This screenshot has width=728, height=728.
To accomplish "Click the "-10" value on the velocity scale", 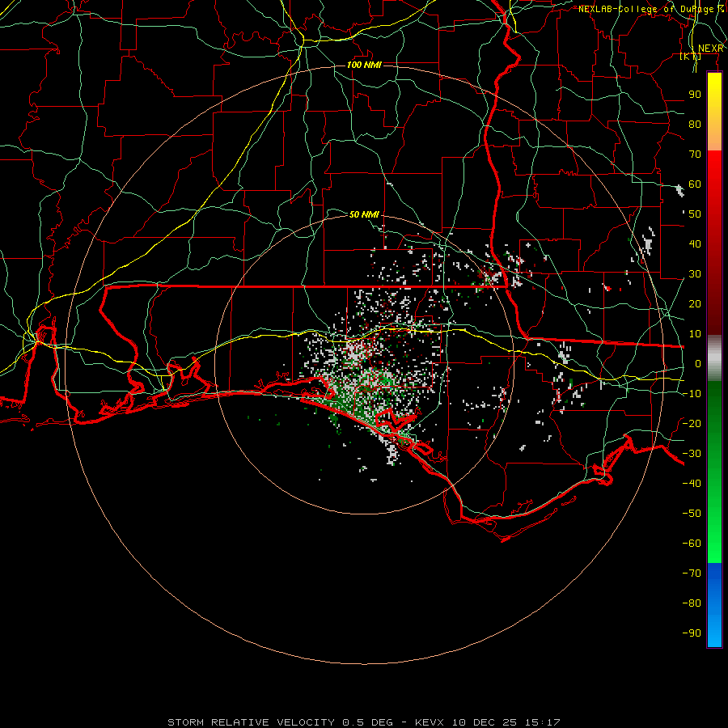I will coord(692,394).
